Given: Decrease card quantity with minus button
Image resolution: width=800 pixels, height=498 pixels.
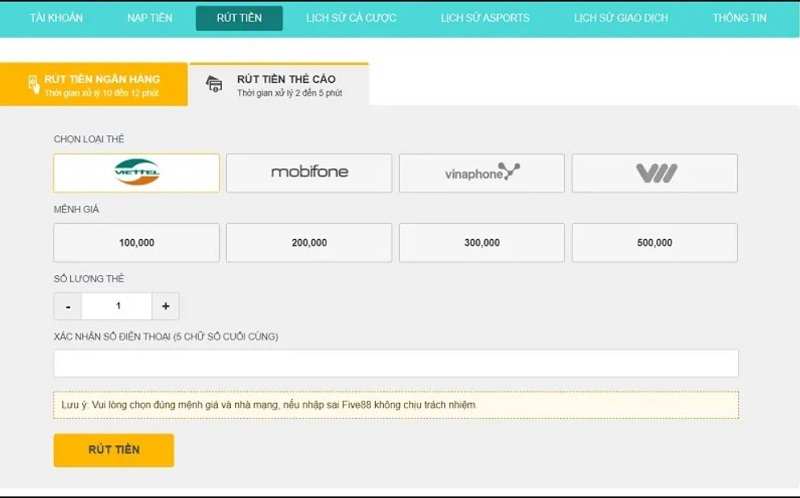Looking at the screenshot, I should click(x=68, y=307).
